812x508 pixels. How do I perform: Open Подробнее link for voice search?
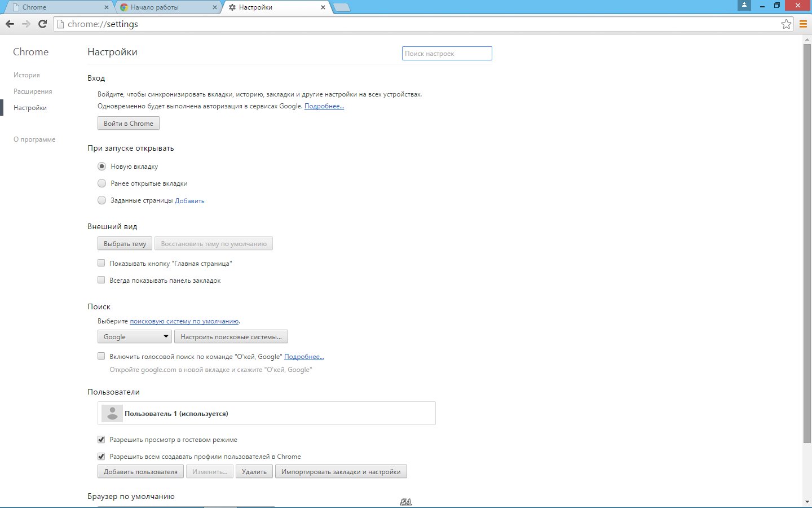[x=304, y=357]
